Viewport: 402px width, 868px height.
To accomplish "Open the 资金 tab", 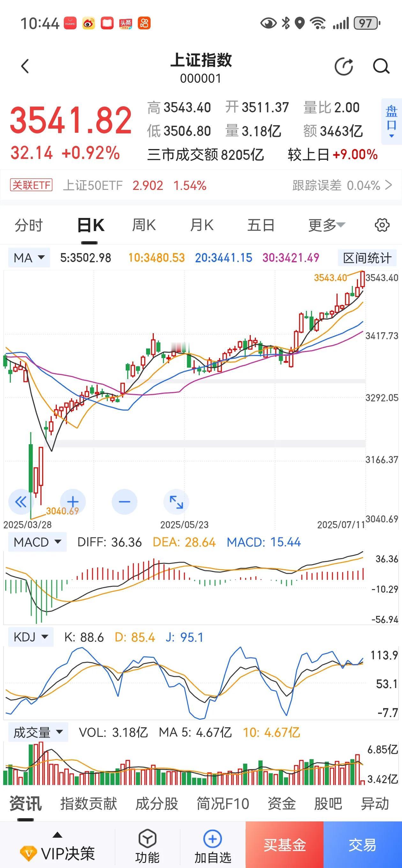I will coord(281,804).
